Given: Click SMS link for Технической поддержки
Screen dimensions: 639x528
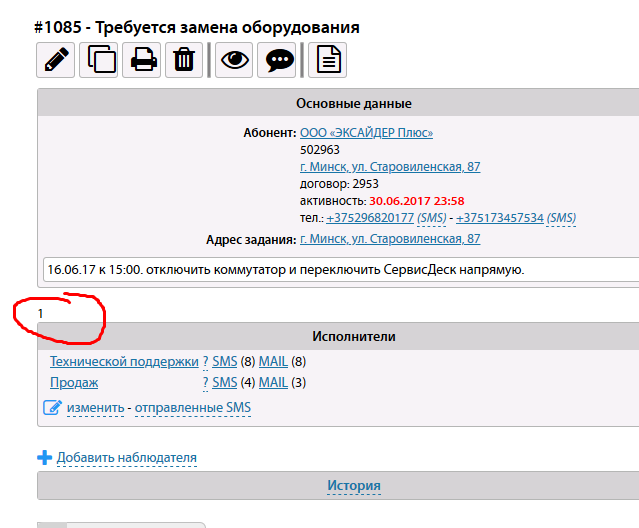Looking at the screenshot, I should 225,361.
